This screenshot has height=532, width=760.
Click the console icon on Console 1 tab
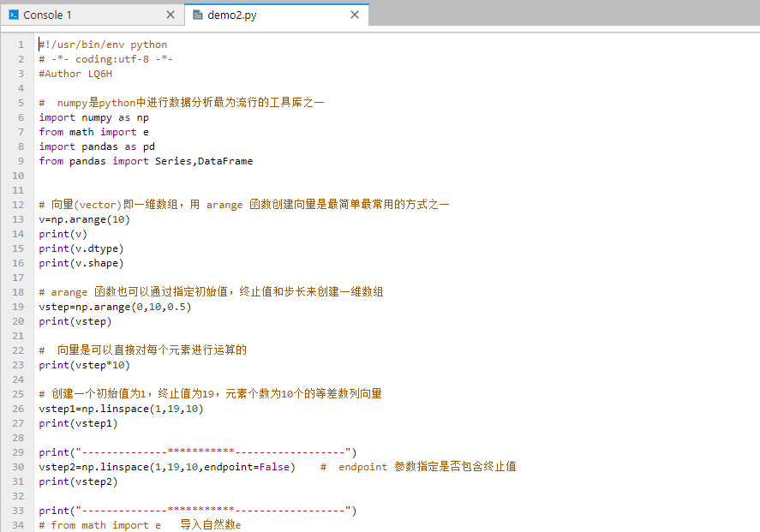click(14, 15)
